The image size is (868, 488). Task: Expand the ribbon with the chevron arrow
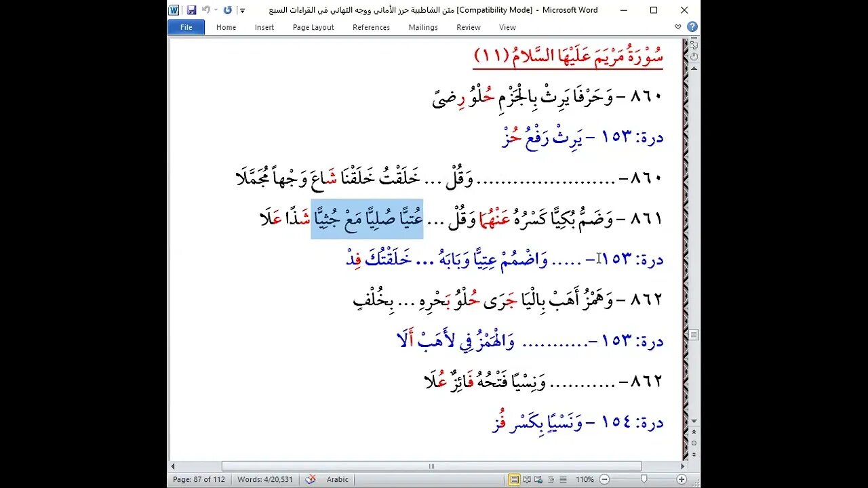[x=677, y=27]
